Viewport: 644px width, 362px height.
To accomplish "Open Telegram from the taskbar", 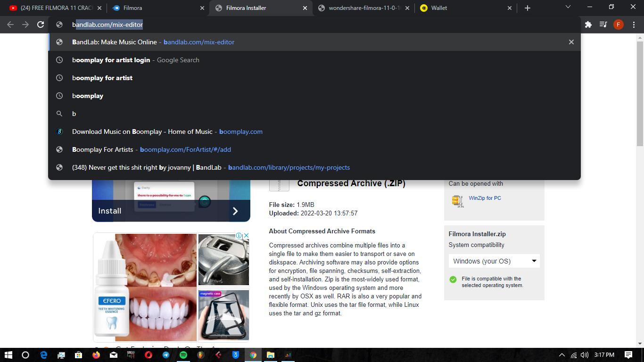I will [166, 355].
